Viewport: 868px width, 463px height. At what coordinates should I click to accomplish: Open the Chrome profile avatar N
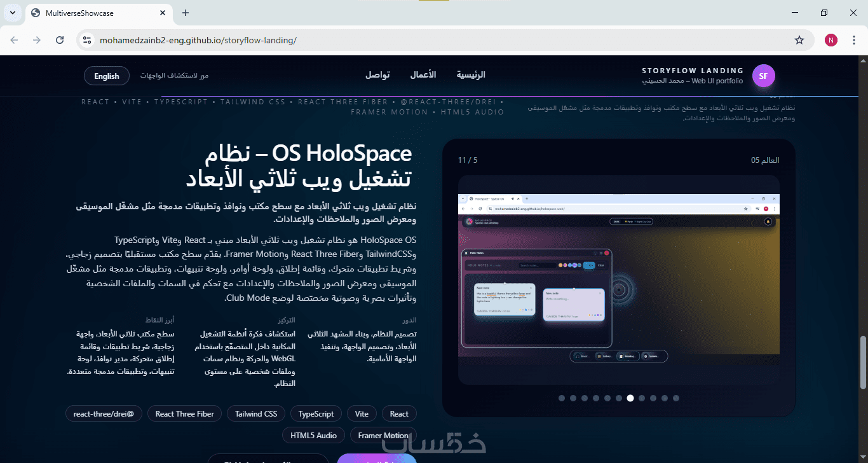pyautogui.click(x=831, y=40)
